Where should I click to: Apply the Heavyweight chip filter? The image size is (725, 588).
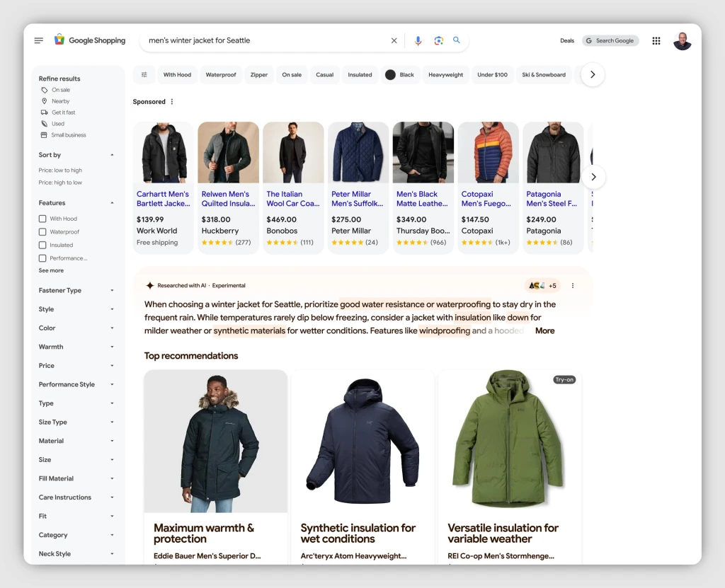click(446, 74)
